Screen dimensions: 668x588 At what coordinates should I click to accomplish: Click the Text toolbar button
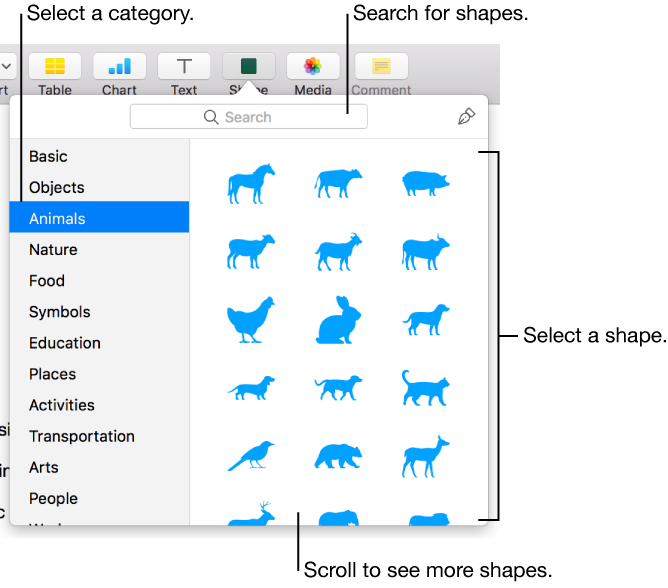[x=184, y=66]
